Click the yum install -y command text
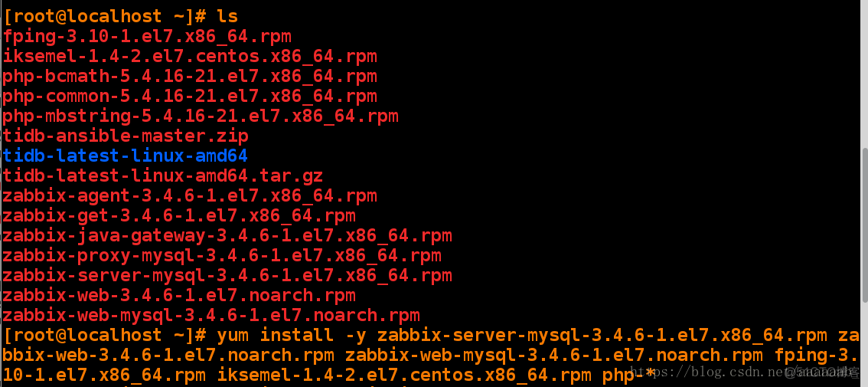This screenshot has width=868, height=387. 292,336
